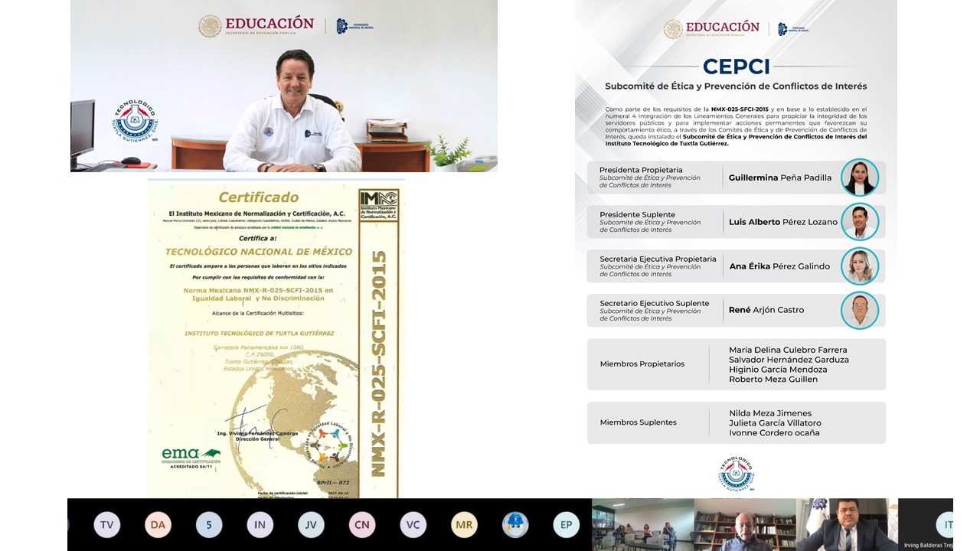
Task: Click the Ana Érika Pérez Galindo photo
Action: (x=860, y=266)
